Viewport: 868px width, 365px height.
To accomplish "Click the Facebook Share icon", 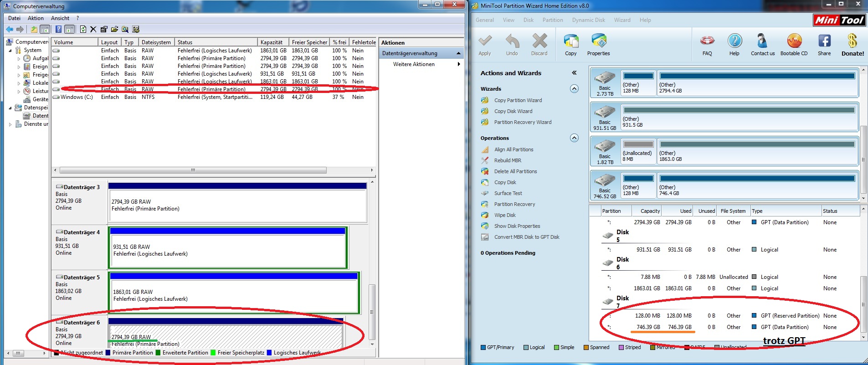I will [824, 45].
